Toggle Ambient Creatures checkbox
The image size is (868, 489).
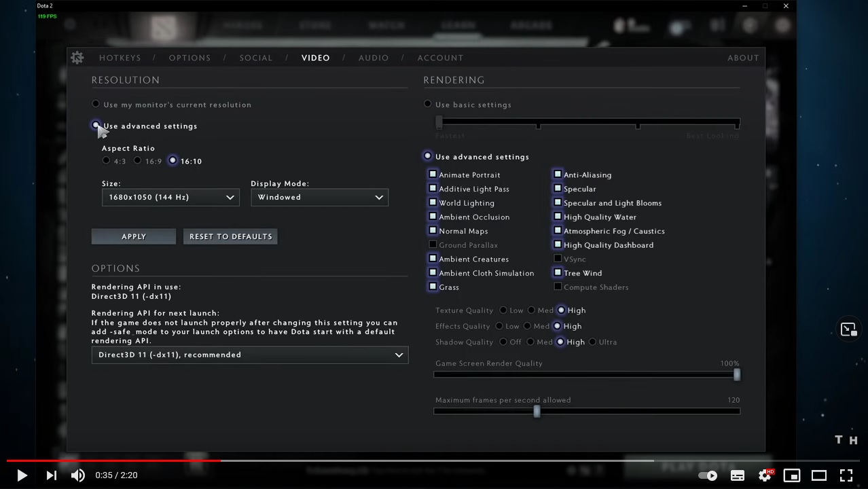pyautogui.click(x=433, y=259)
